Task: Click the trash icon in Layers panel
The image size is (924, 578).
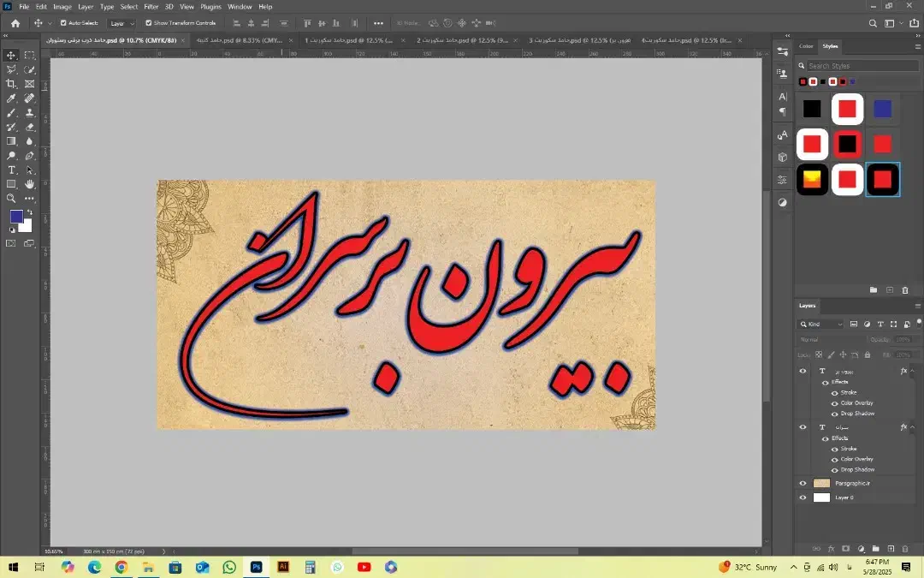Action: click(x=905, y=548)
